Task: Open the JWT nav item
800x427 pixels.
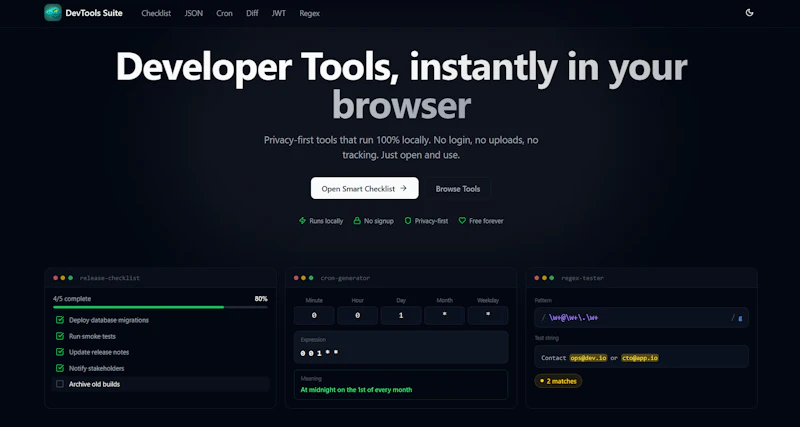Action: point(279,13)
